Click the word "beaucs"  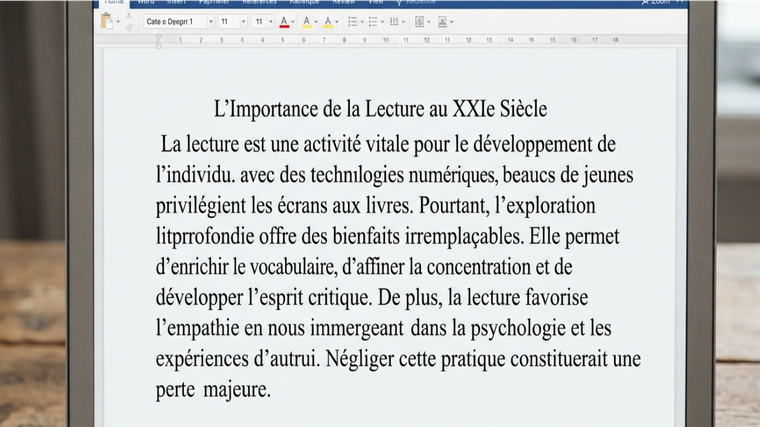pyautogui.click(x=529, y=175)
